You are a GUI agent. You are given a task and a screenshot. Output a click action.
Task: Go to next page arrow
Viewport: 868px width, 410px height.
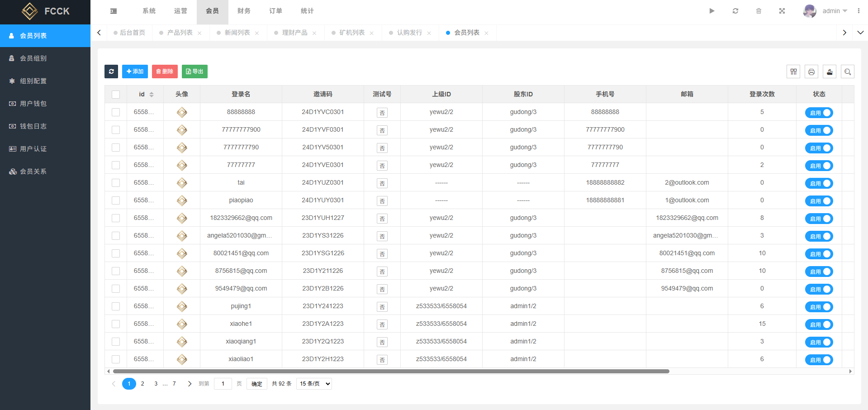[x=190, y=384]
